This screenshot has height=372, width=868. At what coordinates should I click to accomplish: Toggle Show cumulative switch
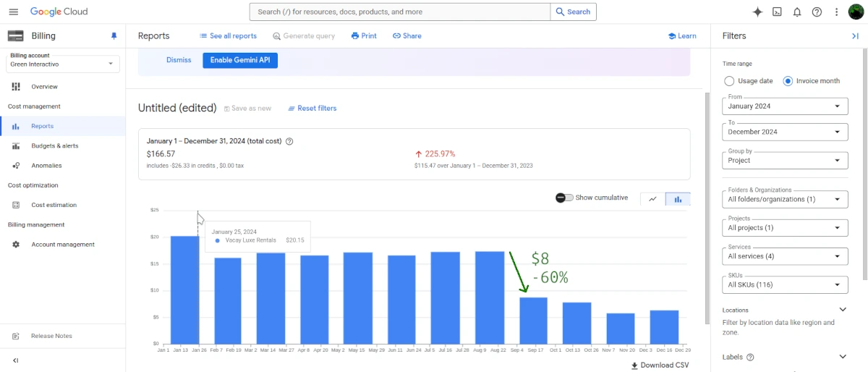564,198
